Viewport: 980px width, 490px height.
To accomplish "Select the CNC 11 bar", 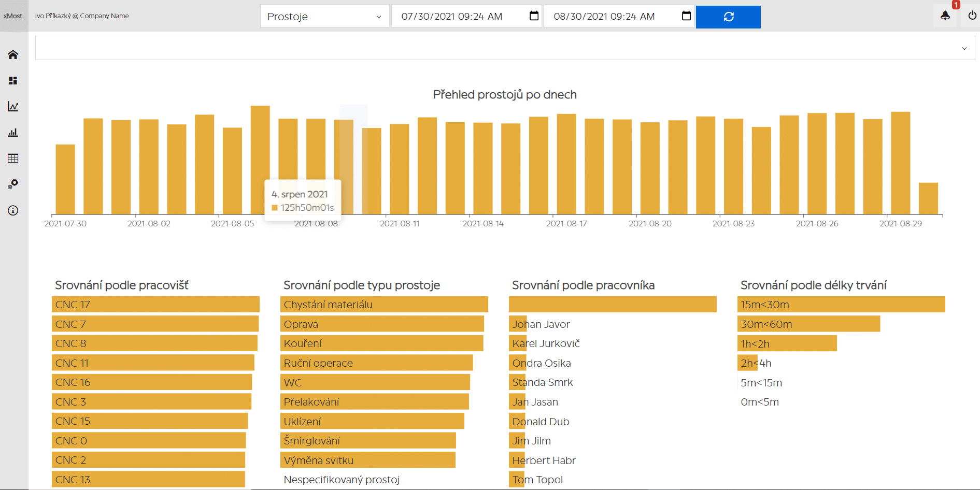I will click(153, 363).
